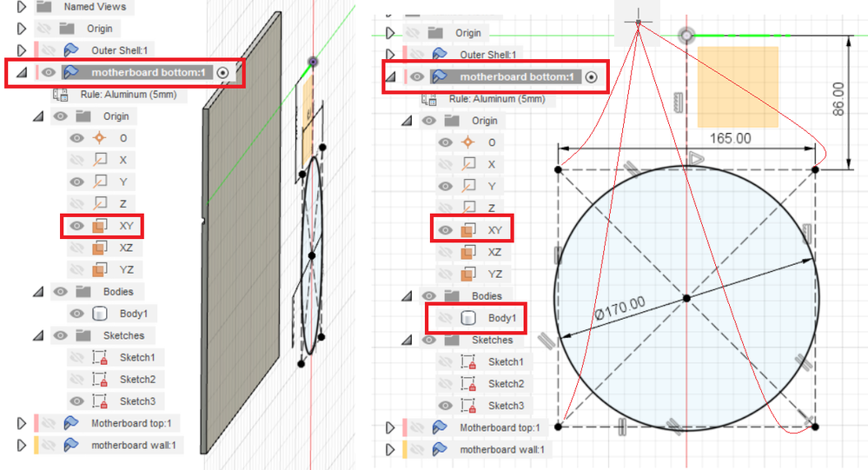Expand the Named Views folder

point(22,7)
